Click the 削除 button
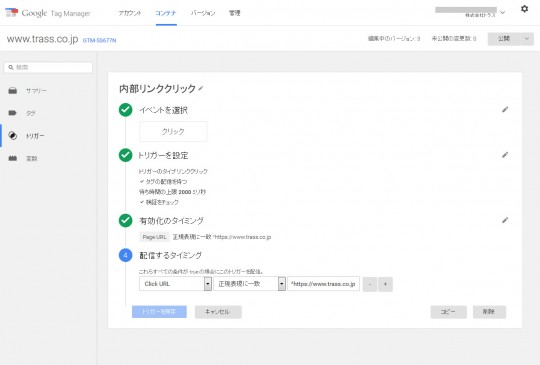This screenshot has width=540, height=365. pos(489,312)
